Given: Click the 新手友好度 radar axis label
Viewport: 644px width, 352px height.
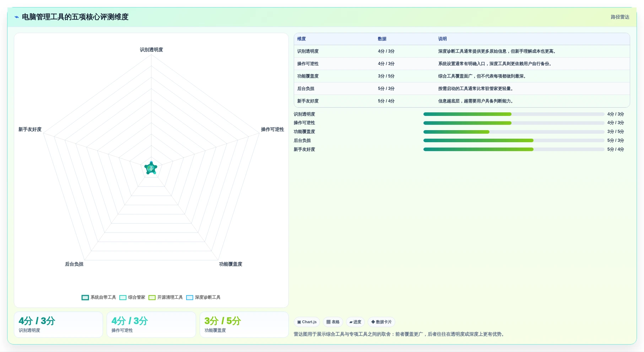Looking at the screenshot, I should [x=30, y=129].
